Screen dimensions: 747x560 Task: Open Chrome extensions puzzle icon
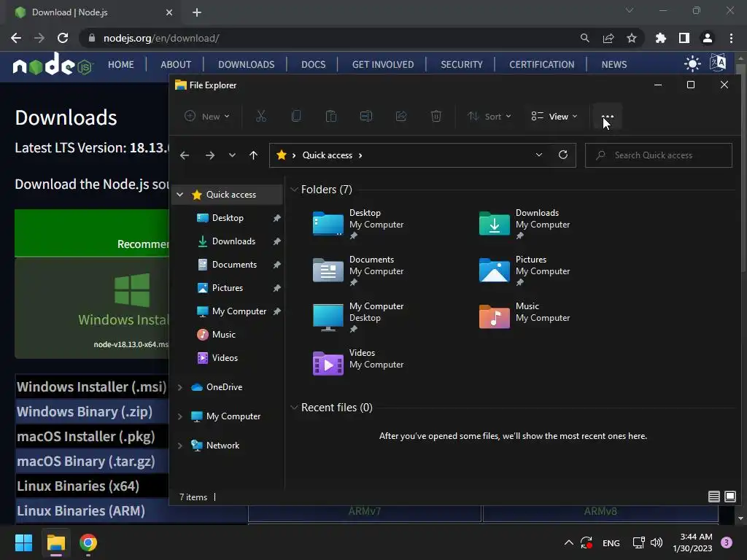(x=660, y=38)
